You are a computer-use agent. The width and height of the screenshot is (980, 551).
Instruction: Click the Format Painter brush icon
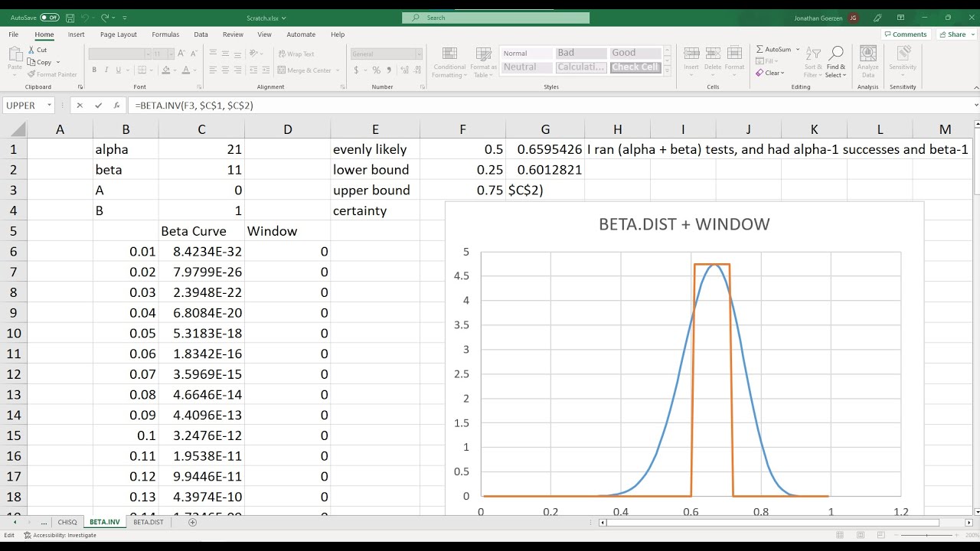[x=31, y=74]
